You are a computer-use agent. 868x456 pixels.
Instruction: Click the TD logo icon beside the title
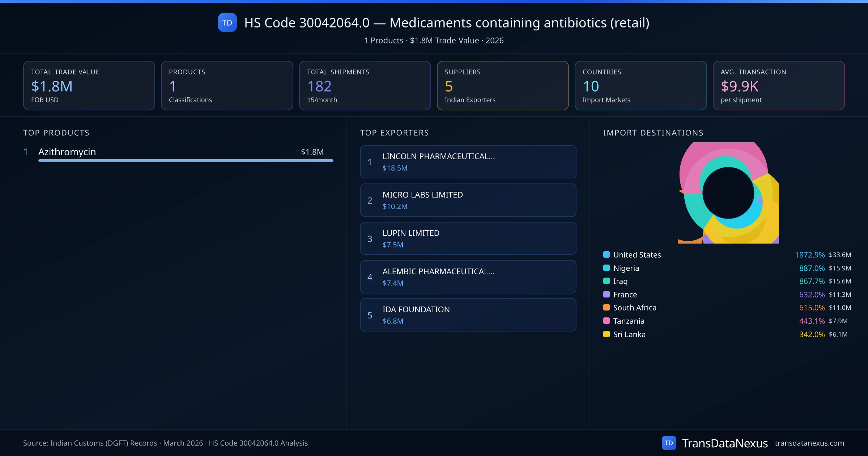(x=227, y=22)
